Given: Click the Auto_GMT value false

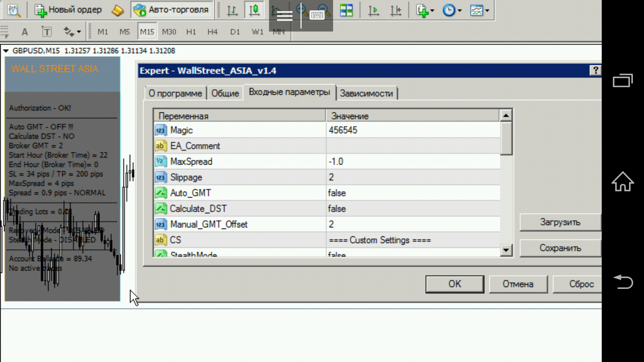Looking at the screenshot, I should (413, 193).
